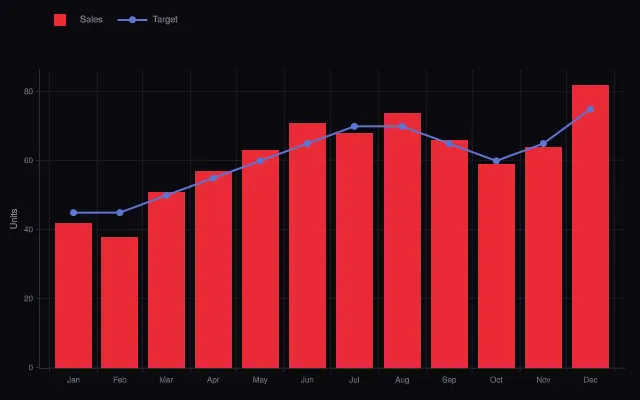Click the 0 y-axis tick label
Viewport: 640px width, 400px height.
31,368
